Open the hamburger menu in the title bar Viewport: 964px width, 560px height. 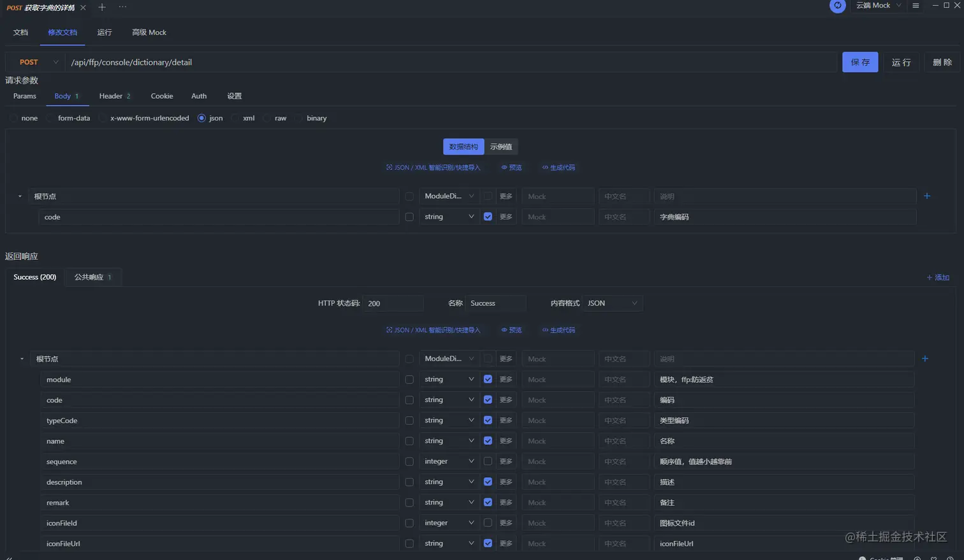(916, 6)
